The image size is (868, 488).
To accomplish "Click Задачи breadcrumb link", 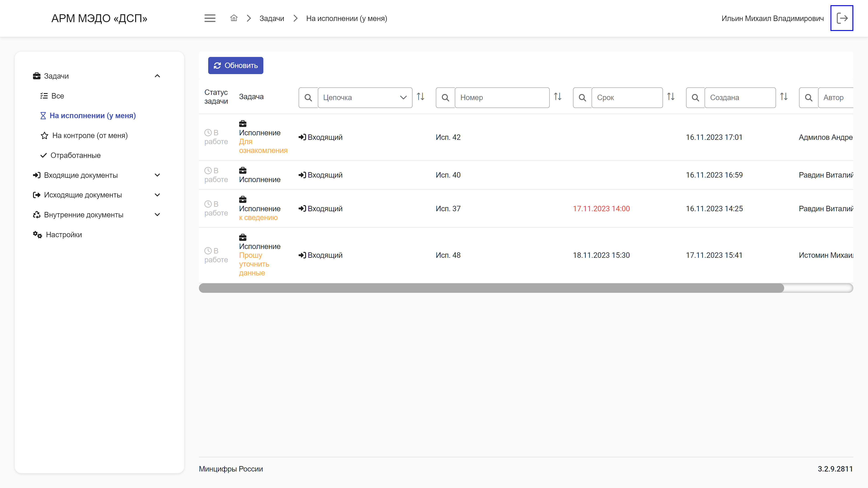I will [x=271, y=19].
